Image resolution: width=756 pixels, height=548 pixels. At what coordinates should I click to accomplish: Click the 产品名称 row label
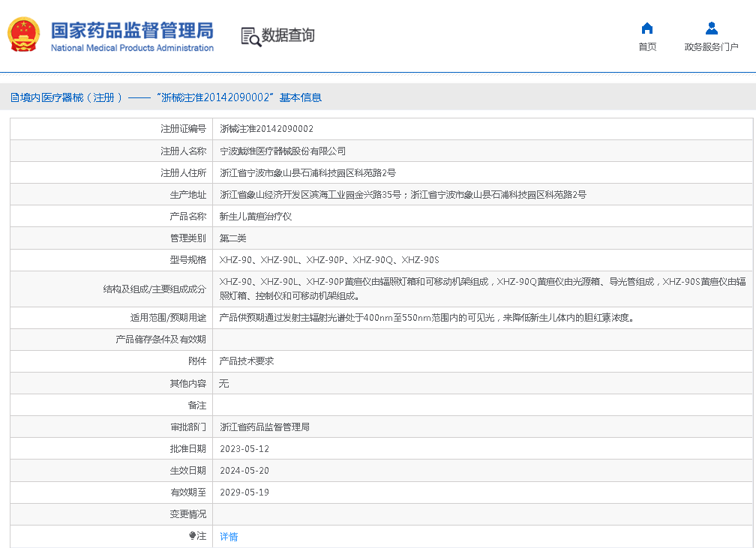[188, 217]
